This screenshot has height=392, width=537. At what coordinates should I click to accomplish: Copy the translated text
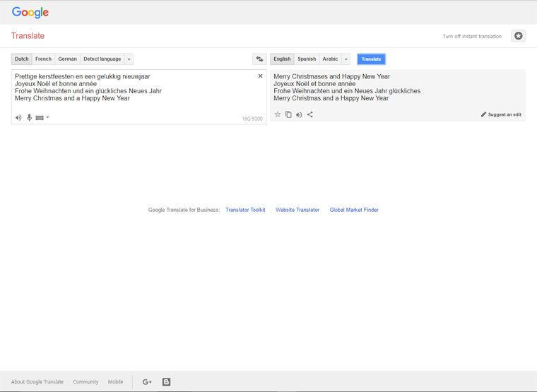pyautogui.click(x=289, y=114)
